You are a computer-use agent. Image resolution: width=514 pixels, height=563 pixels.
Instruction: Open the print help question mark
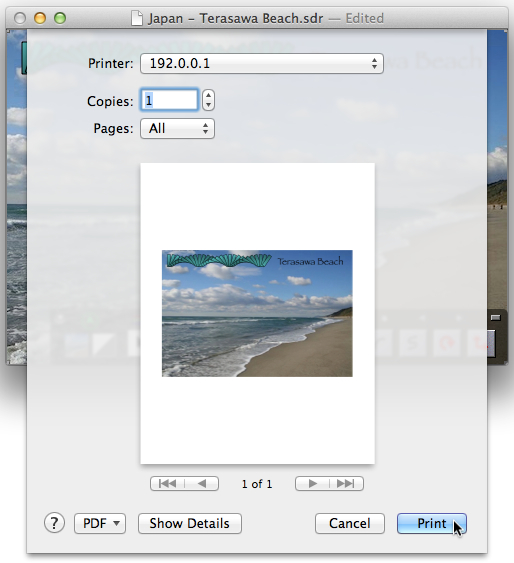pos(54,523)
